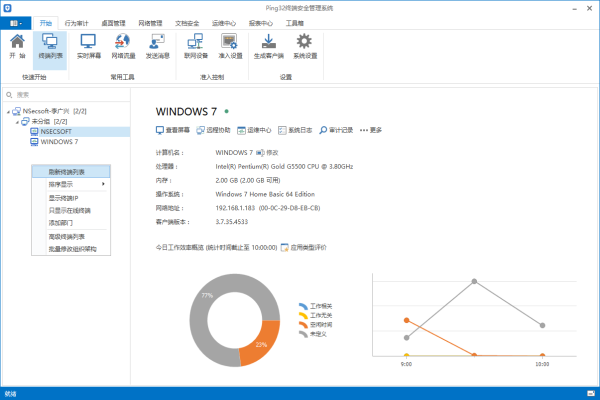This screenshot has width=600, height=400.
Task: Focus the 搜索 search field
Action: point(67,95)
